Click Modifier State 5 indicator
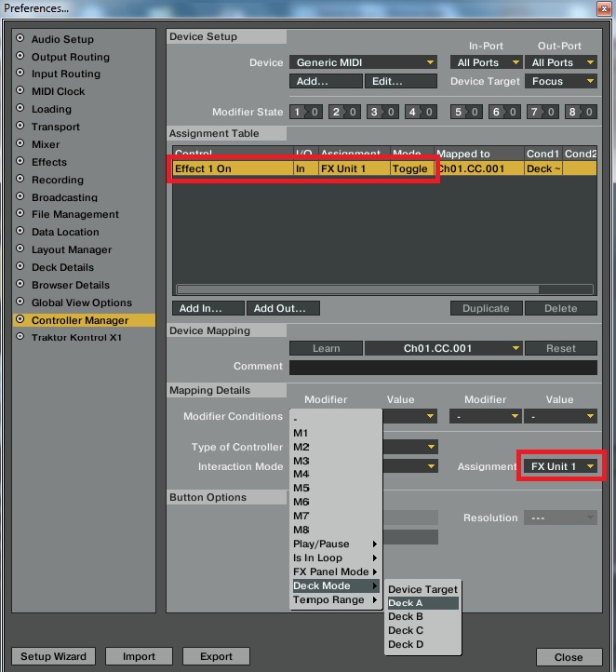The width and height of the screenshot is (616, 672). (466, 112)
